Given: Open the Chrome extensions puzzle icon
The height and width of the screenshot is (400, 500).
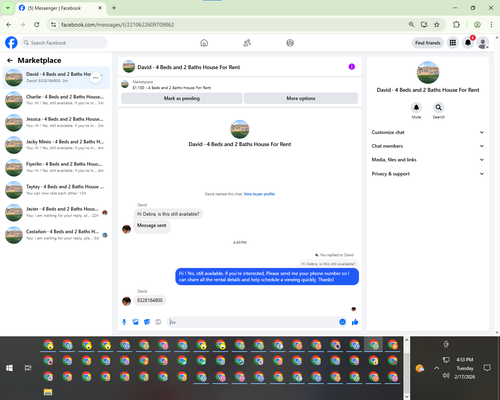Looking at the screenshot, I should 456,25.
